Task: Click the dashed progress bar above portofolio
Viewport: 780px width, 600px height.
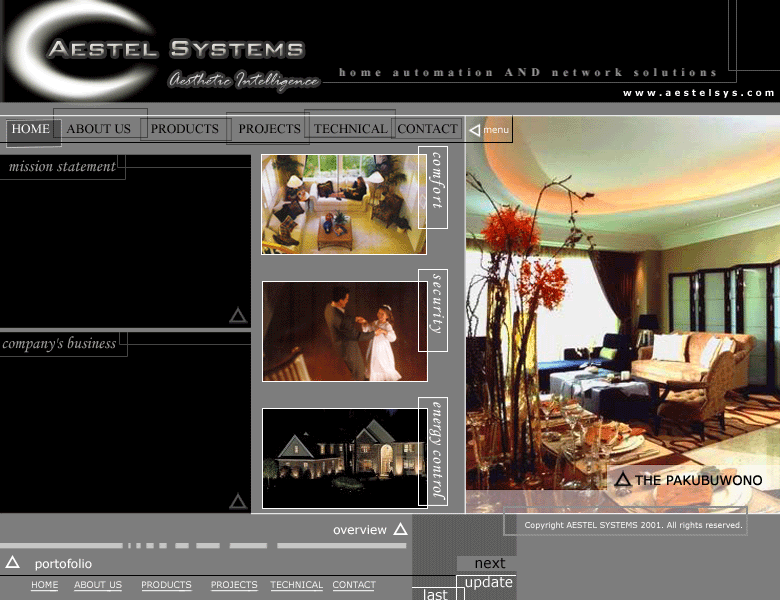Action: [x=200, y=546]
